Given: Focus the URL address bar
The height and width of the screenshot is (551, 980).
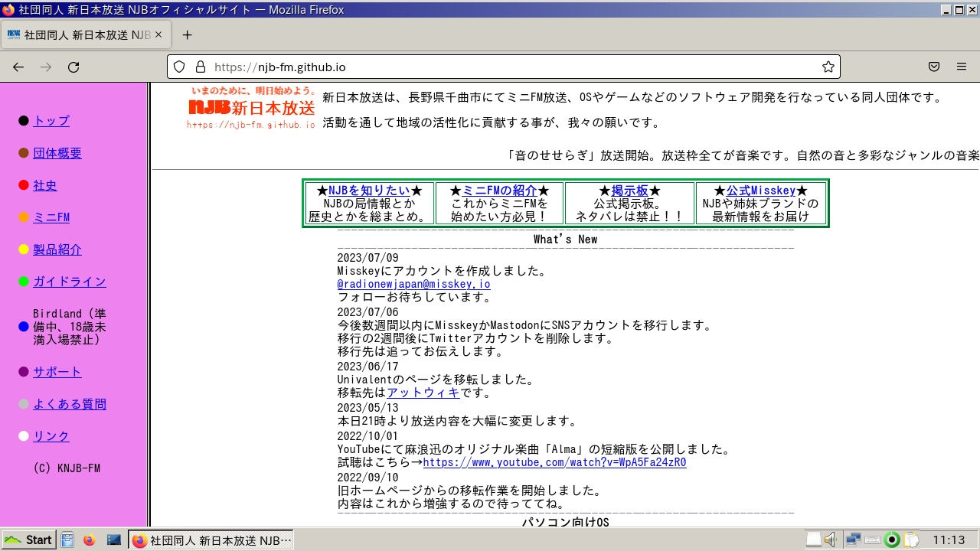Looking at the screenshot, I should click(x=505, y=67).
